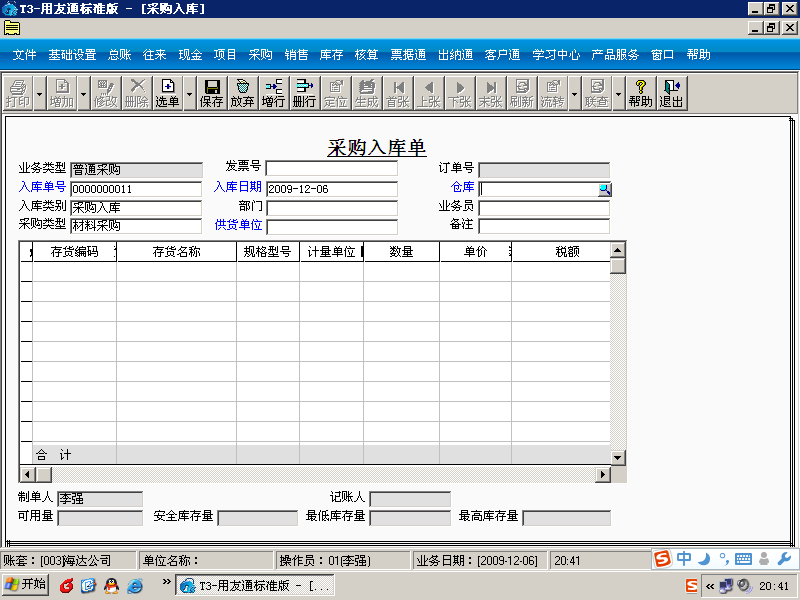Image resolution: width=800 pixels, height=600 pixels.
Task: Open 帮助 help from toolbar
Action: [x=640, y=93]
